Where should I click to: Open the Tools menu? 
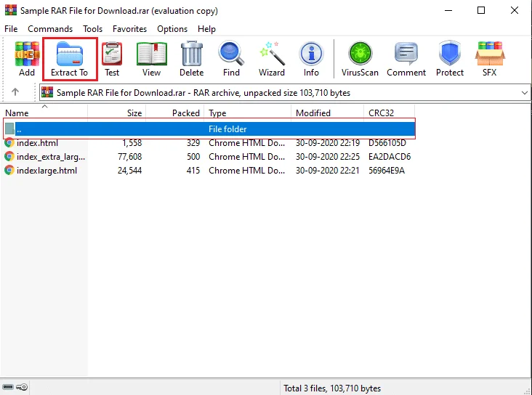pyautogui.click(x=92, y=29)
